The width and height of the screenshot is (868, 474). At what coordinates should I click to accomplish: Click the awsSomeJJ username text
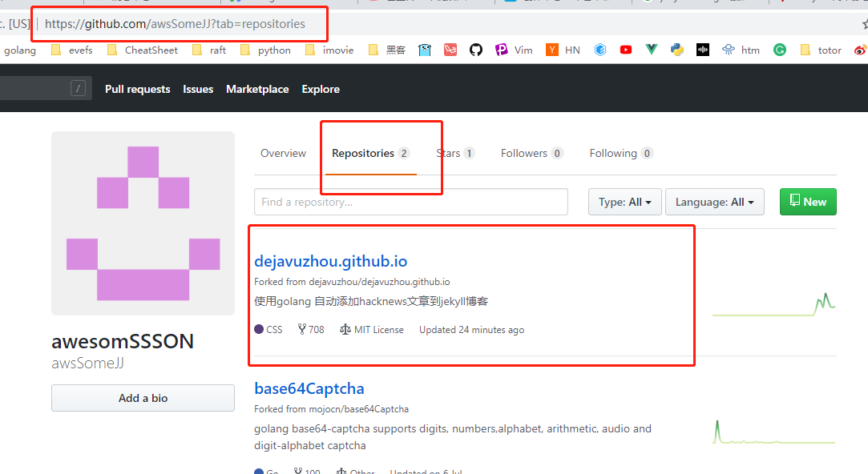[87, 364]
